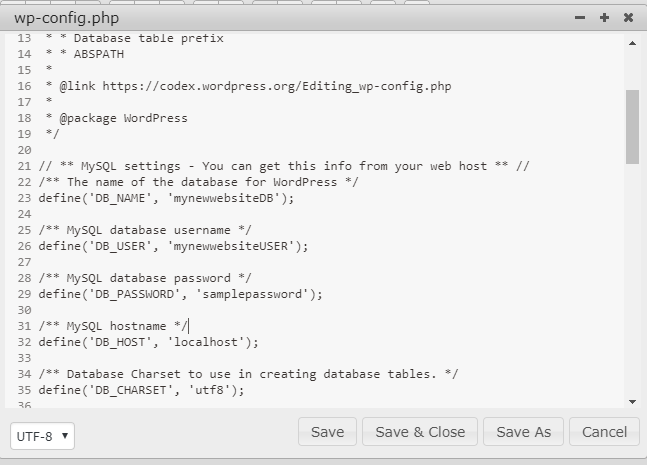
Task: Click the codex.wordpress.org link text
Action: tap(276, 86)
